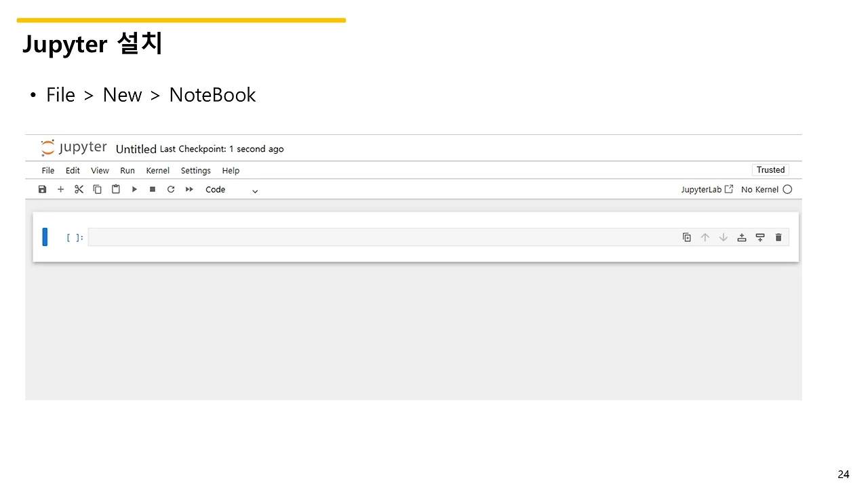Viewport: 868px width, 488px height.
Task: Insert a cell above this cell
Action: coord(742,237)
